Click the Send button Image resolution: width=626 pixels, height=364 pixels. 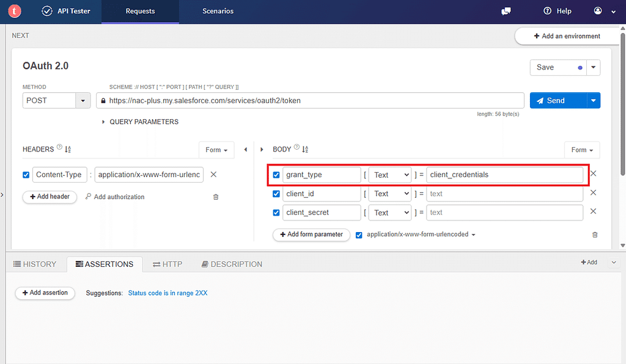coord(558,101)
